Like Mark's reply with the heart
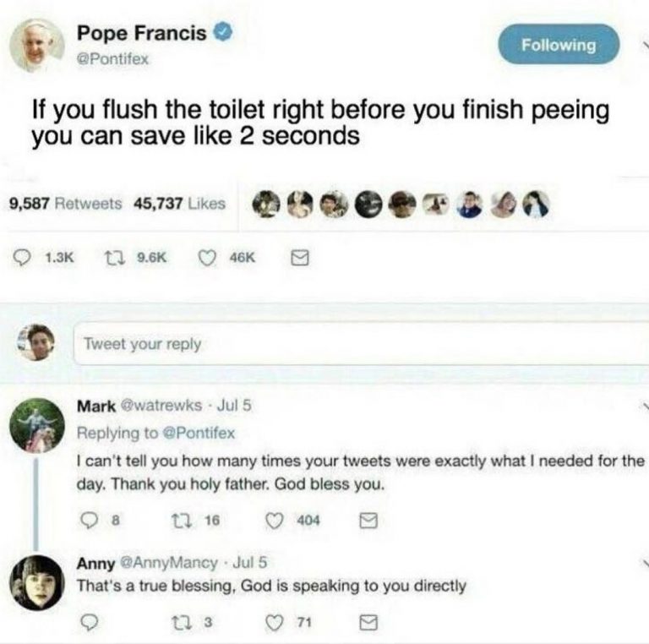 tap(274, 521)
